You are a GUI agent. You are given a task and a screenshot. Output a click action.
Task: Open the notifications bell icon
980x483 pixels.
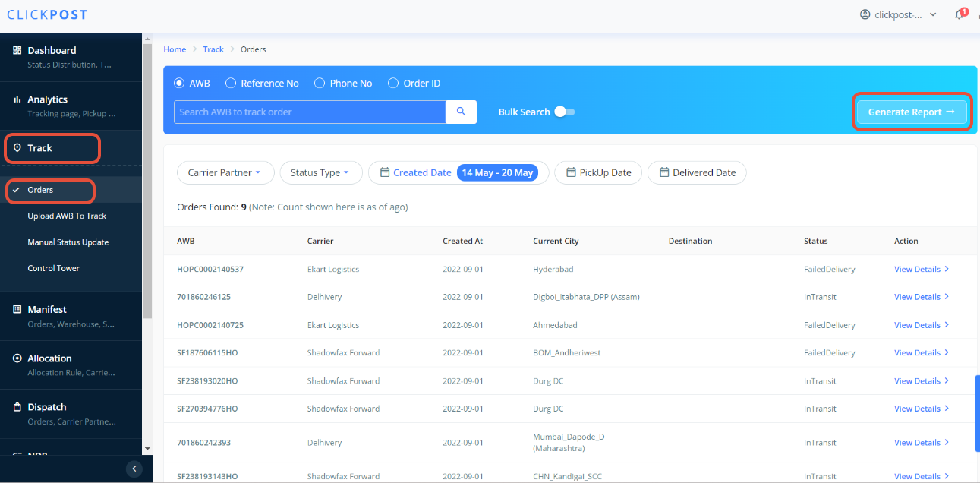959,15
